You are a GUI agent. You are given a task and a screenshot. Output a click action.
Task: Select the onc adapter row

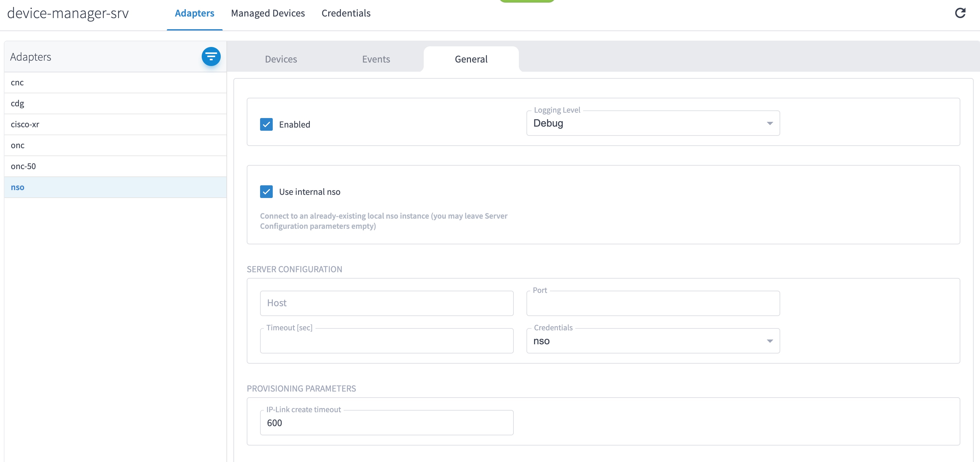(115, 145)
